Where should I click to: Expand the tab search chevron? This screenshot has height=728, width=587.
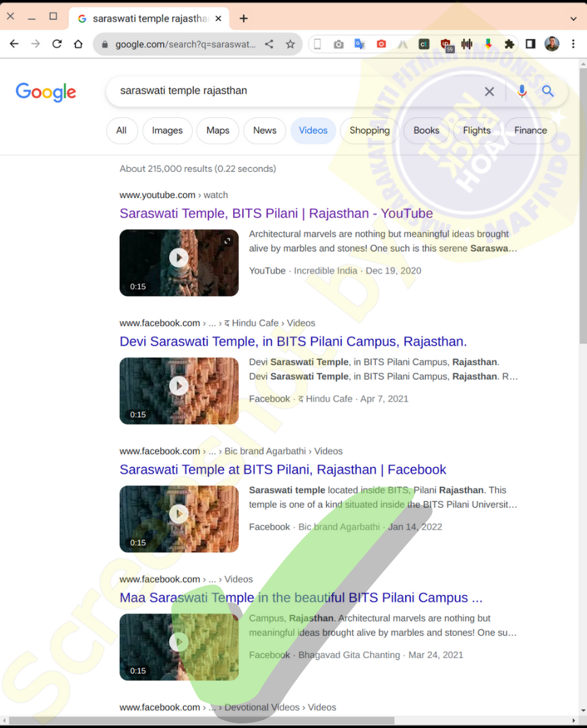(x=574, y=19)
